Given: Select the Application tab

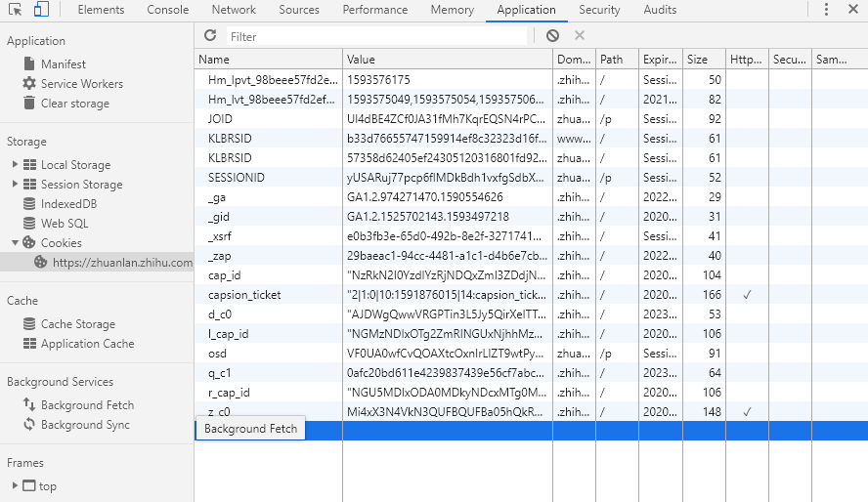Looking at the screenshot, I should pos(526,10).
